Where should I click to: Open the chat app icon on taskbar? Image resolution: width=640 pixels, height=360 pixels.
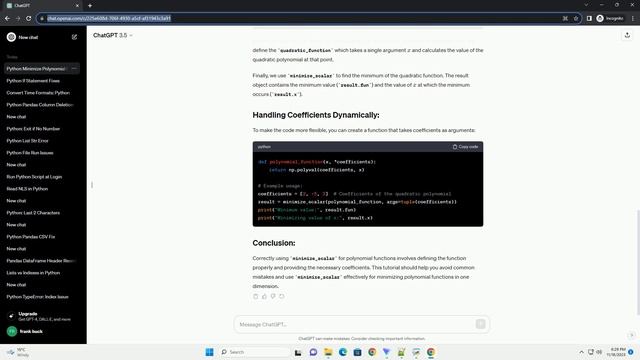tap(313, 352)
